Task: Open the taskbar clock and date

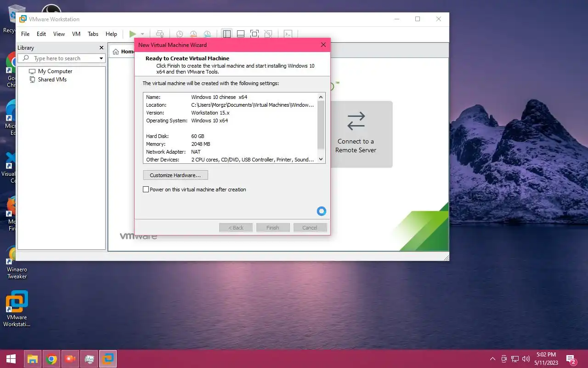Action: tap(546, 359)
